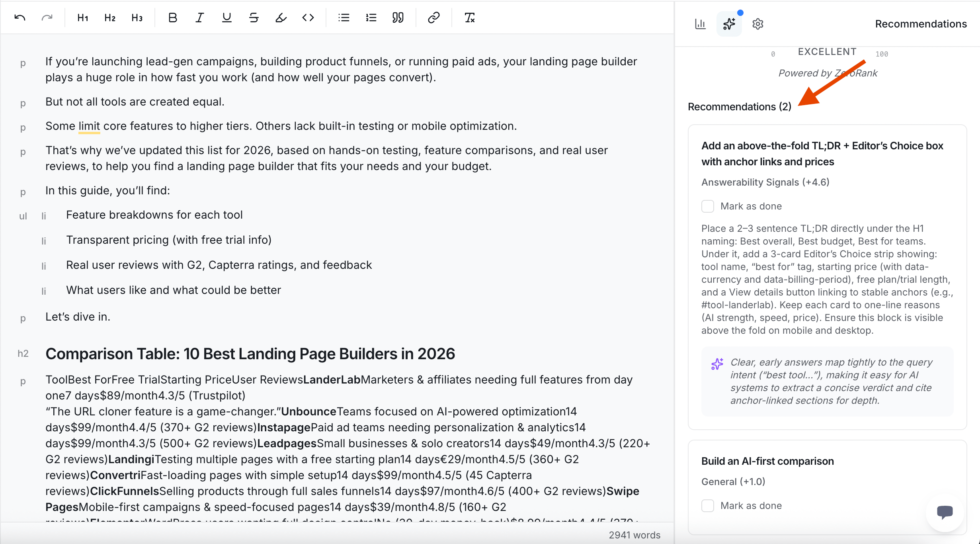Click "Transparent pricing (with free trial info)" item
980x544 pixels.
click(x=169, y=240)
